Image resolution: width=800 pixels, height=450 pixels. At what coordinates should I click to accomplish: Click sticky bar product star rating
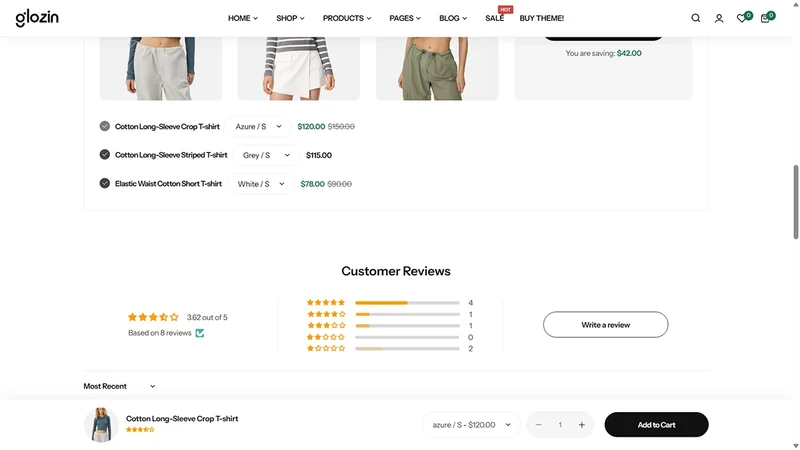140,430
